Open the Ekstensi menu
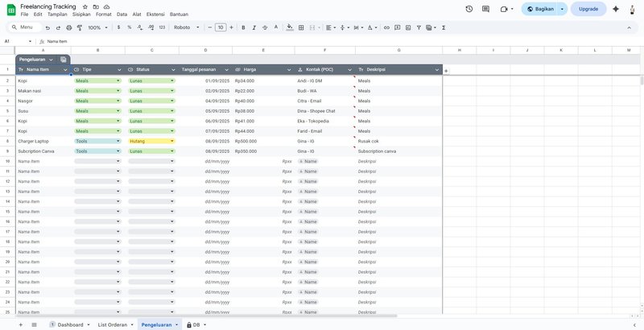644x330 pixels. pyautogui.click(x=155, y=14)
